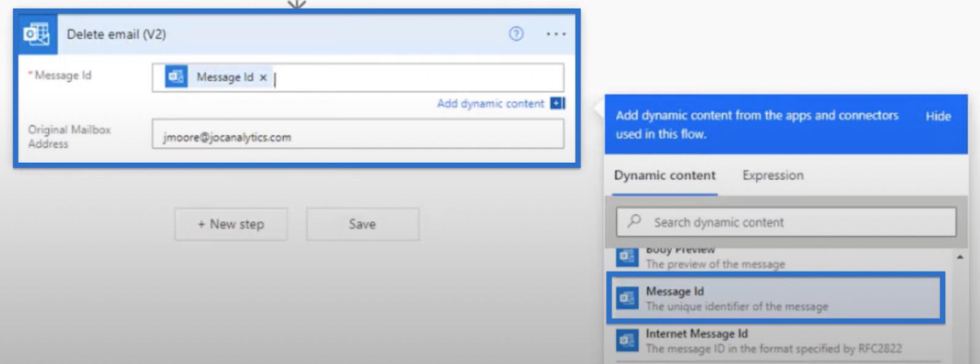This screenshot has height=364, width=980.
Task: Hide the dynamic content panel
Action: click(938, 116)
